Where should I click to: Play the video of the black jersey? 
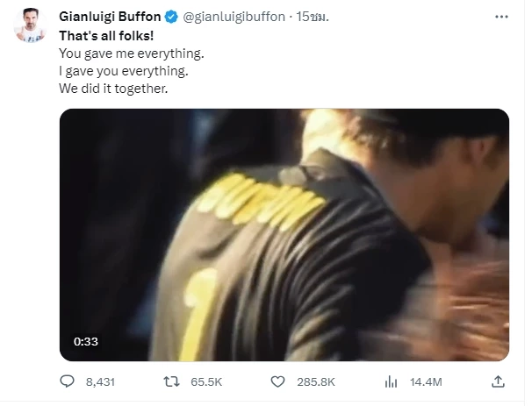(x=284, y=234)
